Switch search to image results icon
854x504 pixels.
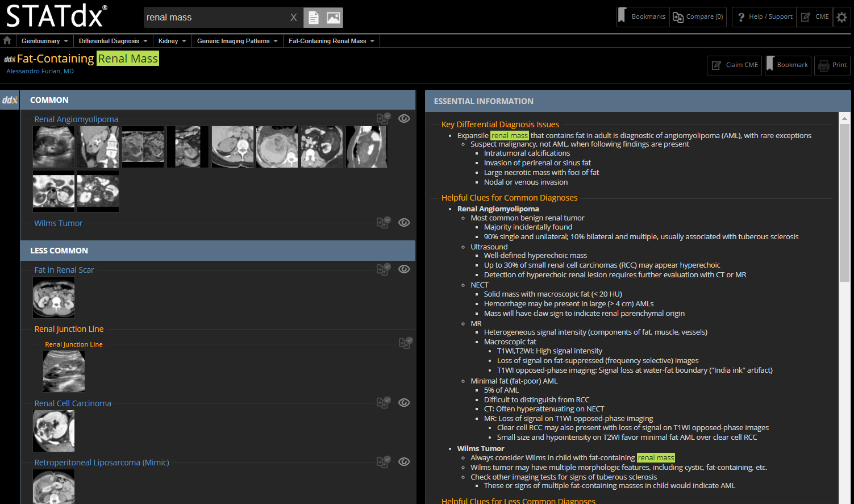[334, 18]
